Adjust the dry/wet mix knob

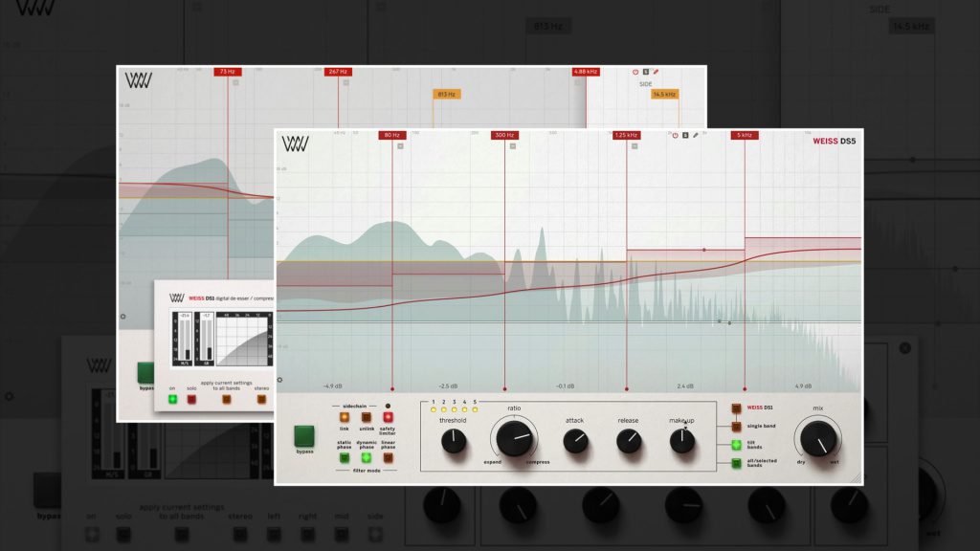click(818, 440)
